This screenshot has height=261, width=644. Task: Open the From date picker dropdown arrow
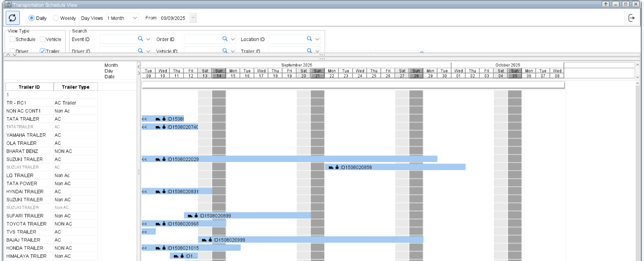193,18
